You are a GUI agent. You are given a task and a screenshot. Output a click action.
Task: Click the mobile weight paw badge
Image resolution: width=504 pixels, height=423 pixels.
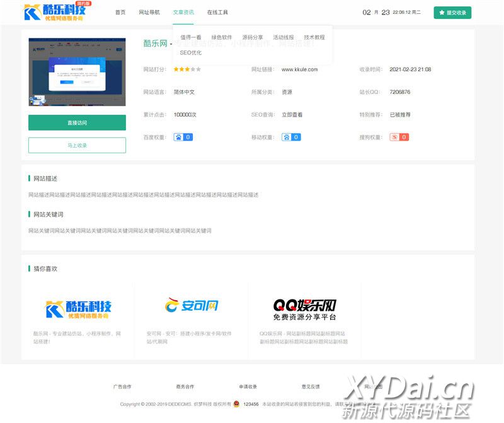[x=287, y=137]
